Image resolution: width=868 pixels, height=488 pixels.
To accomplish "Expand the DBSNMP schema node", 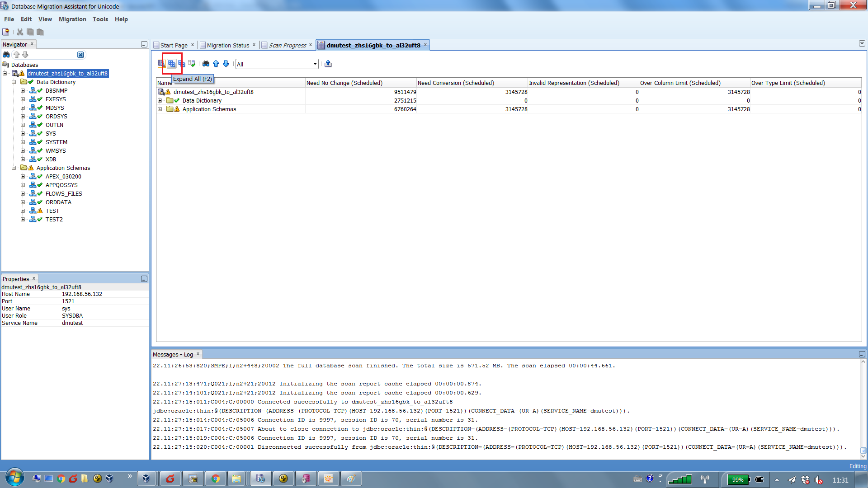I will tap(23, 90).
